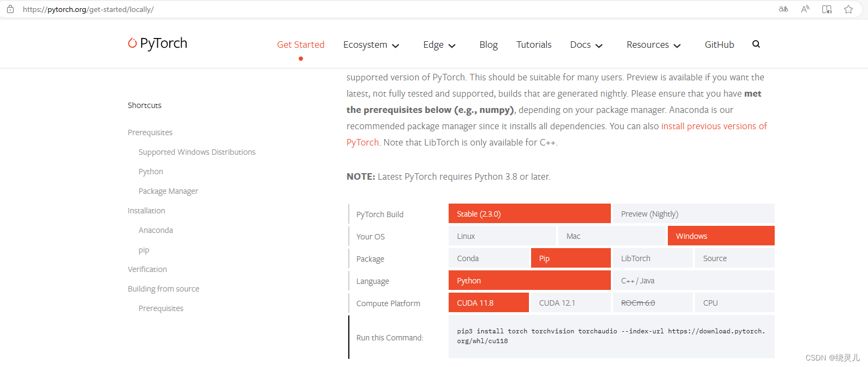This screenshot has width=868, height=367.
Task: Expand the Ecosystem dropdown menu
Action: pos(371,45)
